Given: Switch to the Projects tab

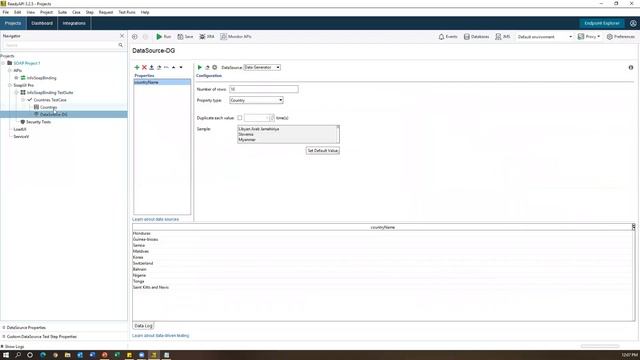Looking at the screenshot, I should point(13,23).
